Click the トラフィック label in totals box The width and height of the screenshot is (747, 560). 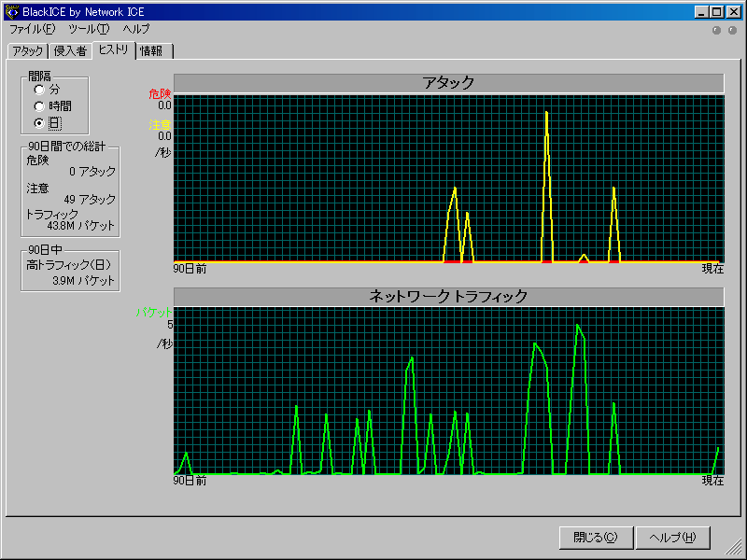point(52,215)
